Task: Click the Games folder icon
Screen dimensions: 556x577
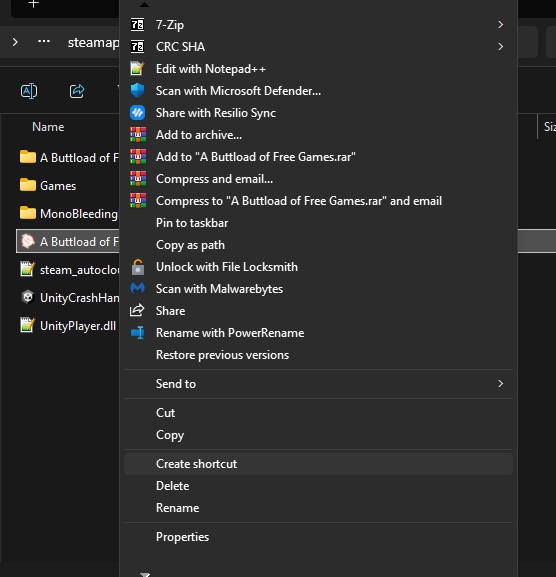Action: click(x=28, y=185)
